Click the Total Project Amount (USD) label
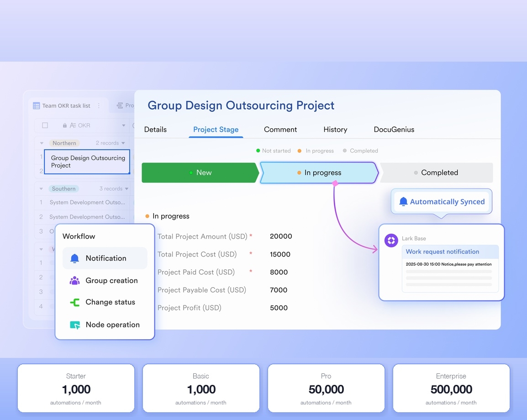527x420 pixels. [x=202, y=236]
